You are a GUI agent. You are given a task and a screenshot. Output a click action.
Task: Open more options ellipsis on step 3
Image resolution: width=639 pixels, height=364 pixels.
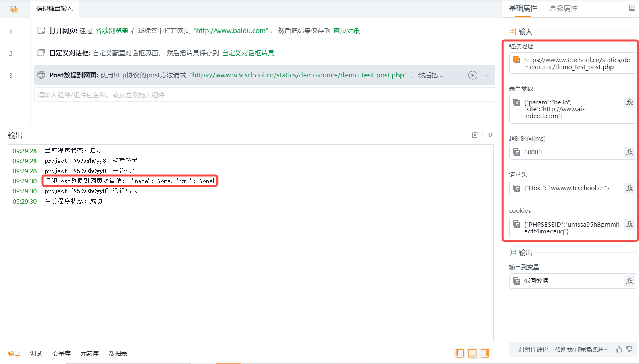(486, 75)
